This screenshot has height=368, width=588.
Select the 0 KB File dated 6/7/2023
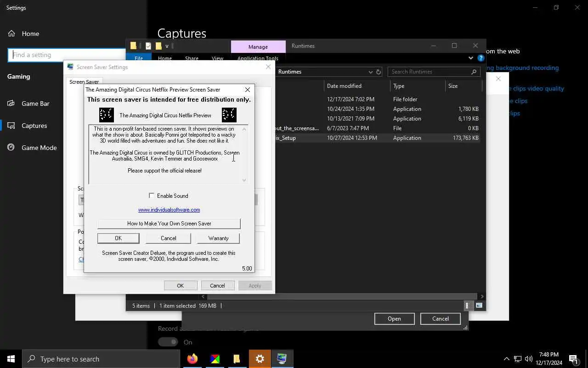point(377,128)
